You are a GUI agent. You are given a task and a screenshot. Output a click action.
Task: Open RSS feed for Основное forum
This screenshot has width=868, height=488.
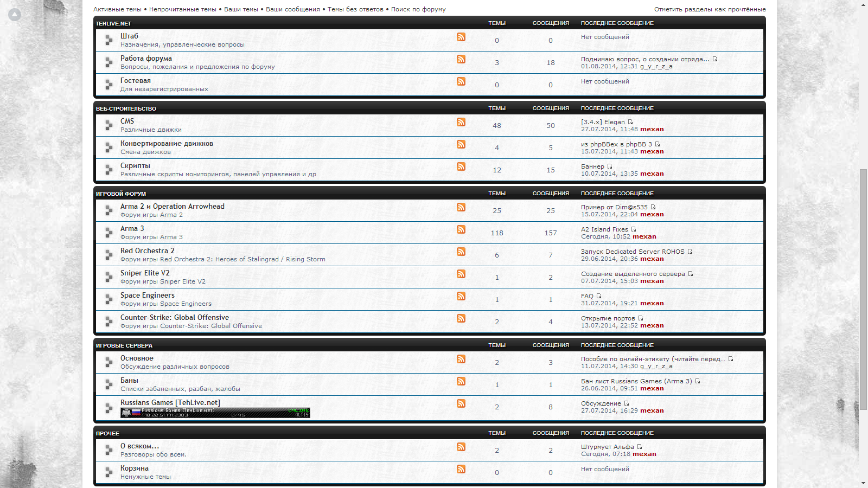[x=461, y=359]
